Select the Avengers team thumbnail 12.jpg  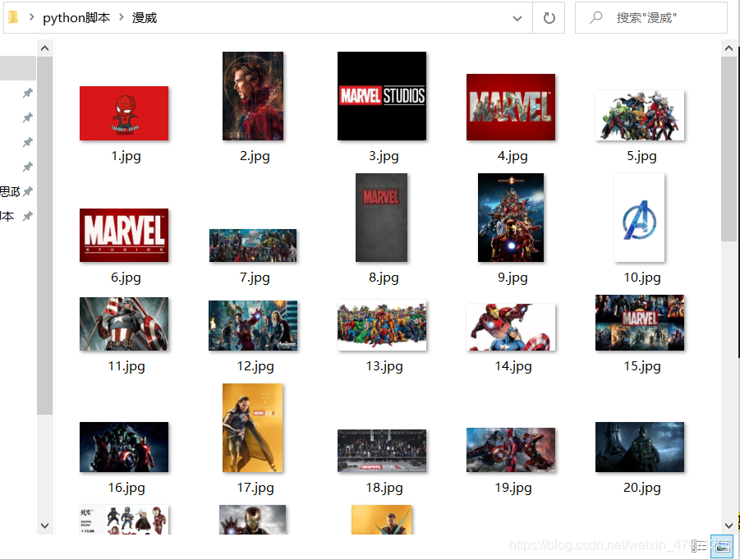pos(253,325)
